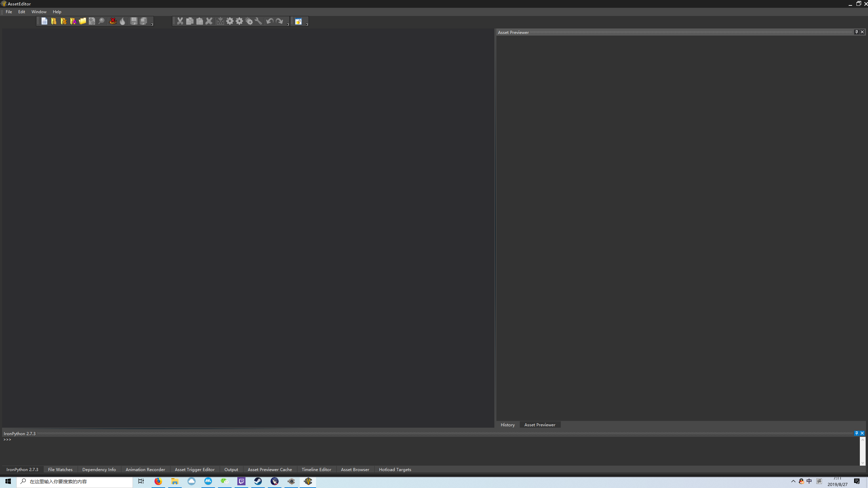868x488 pixels.
Task: Open Firefox from the taskbar
Action: tap(158, 482)
